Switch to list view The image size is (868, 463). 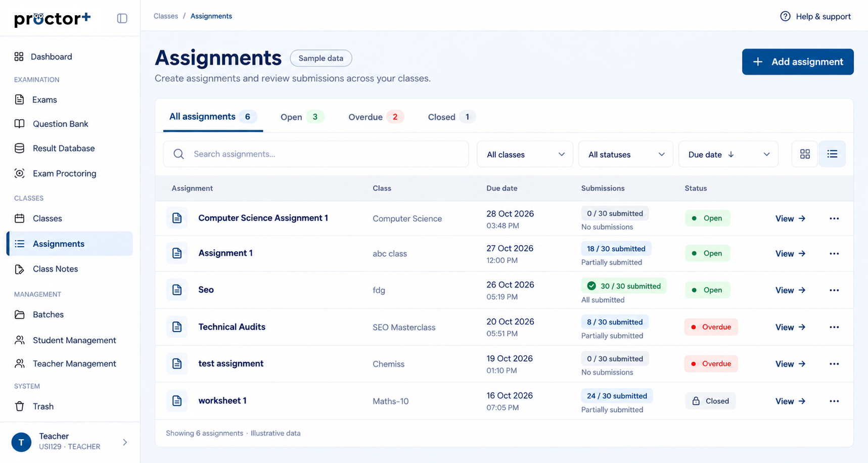click(x=832, y=154)
